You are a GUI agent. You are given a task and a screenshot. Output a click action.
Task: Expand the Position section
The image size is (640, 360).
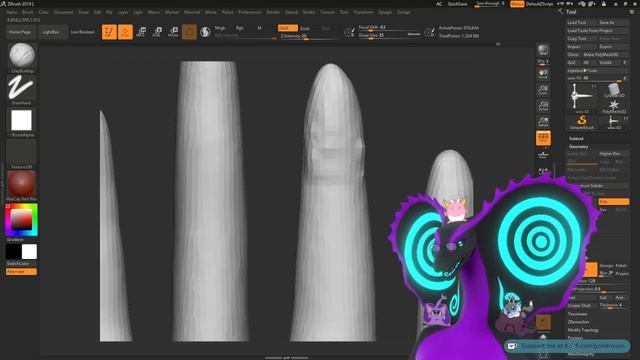tap(575, 338)
